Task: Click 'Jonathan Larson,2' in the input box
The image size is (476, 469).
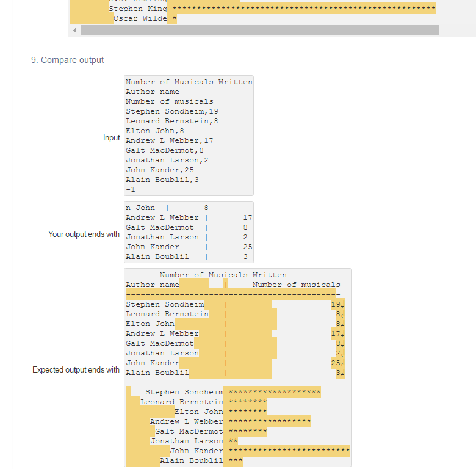Action: pyautogui.click(x=167, y=160)
